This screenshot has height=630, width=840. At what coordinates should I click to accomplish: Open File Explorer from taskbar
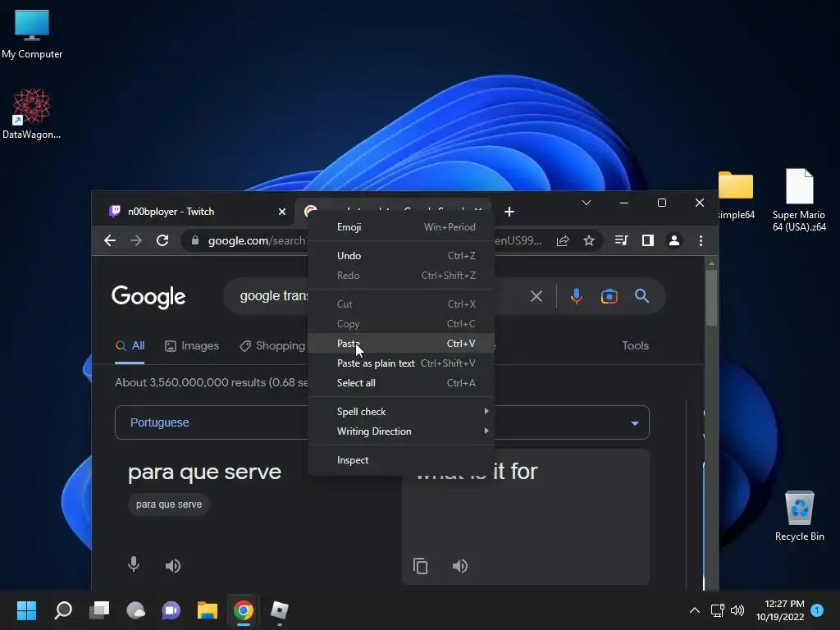(x=208, y=610)
